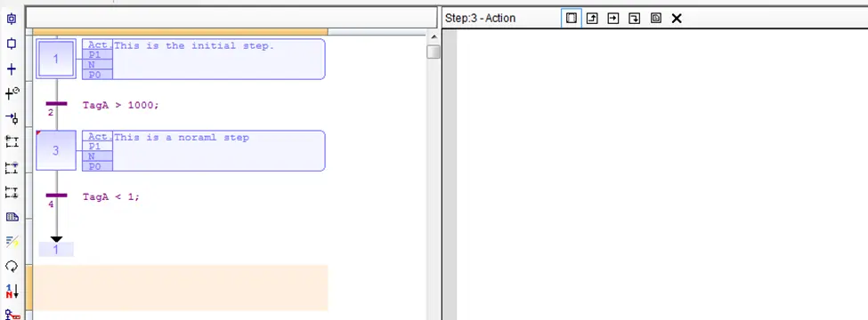Image resolution: width=868 pixels, height=320 pixels.
Task: Close the Step:3 - Action panel
Action: (x=677, y=19)
